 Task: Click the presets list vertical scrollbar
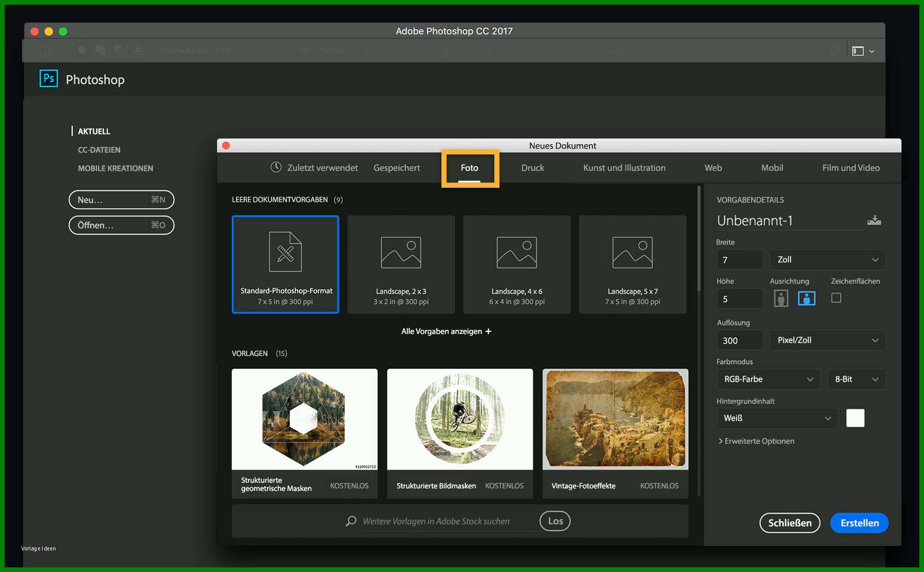(x=699, y=239)
